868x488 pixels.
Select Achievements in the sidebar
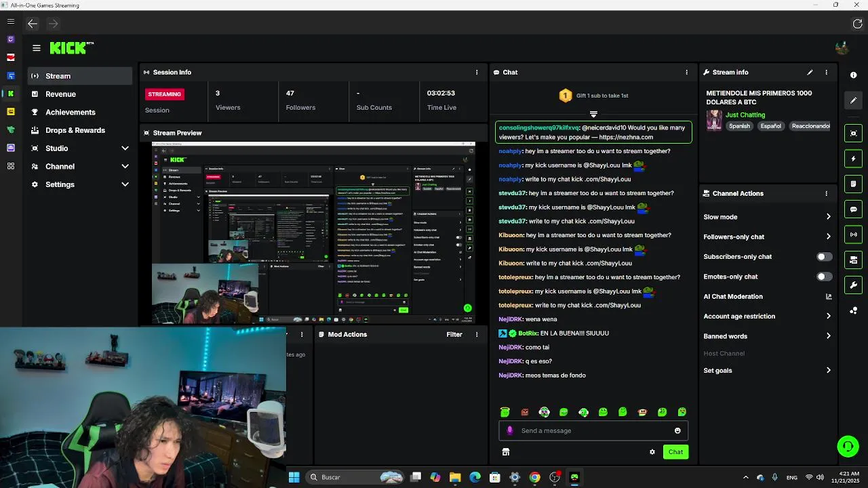click(80, 112)
